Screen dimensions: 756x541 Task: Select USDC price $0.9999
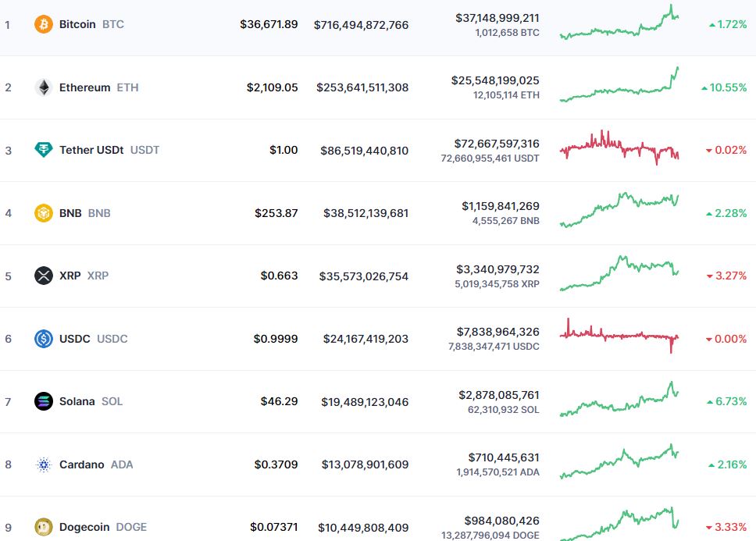pyautogui.click(x=276, y=339)
